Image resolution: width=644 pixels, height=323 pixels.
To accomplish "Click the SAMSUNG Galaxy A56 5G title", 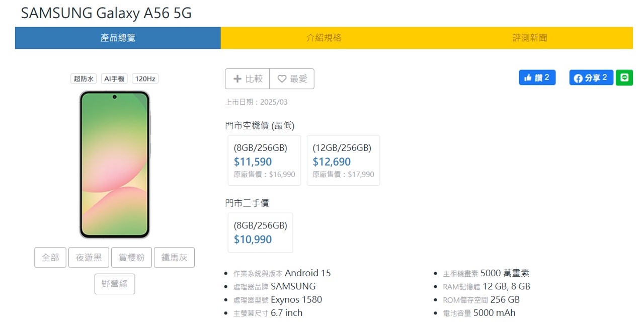I will pyautogui.click(x=106, y=13).
